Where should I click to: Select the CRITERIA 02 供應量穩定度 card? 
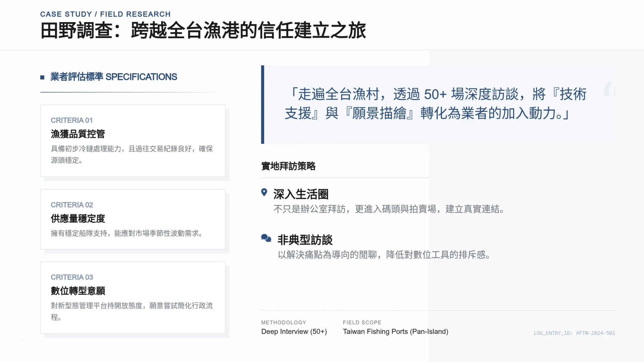click(132, 219)
